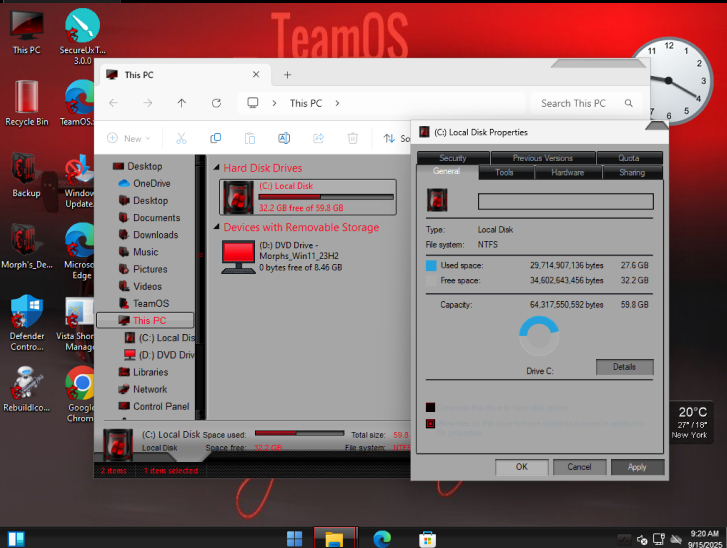Toggle allow files to be indexed checkbox

click(x=430, y=423)
